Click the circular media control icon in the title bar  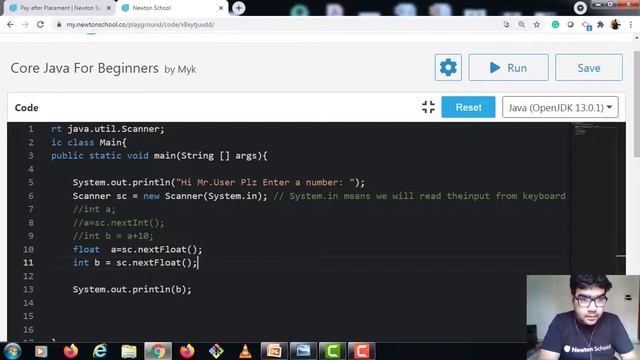coord(580,8)
